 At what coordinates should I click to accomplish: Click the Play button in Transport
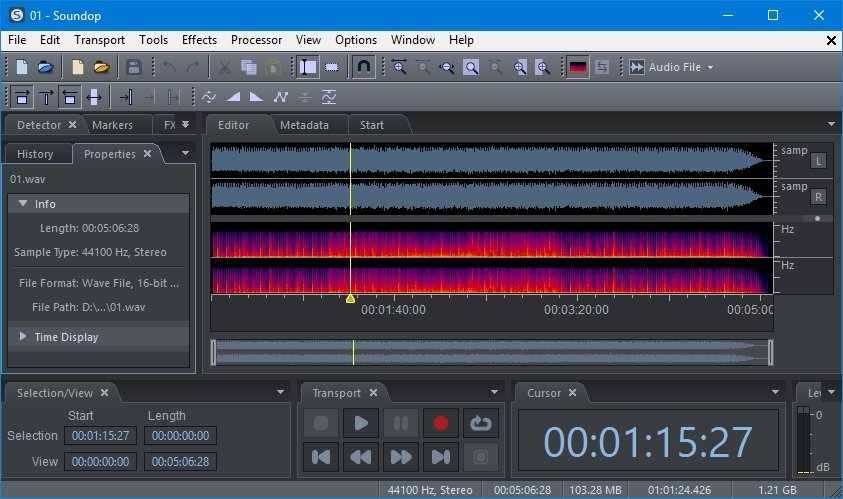pyautogui.click(x=360, y=423)
